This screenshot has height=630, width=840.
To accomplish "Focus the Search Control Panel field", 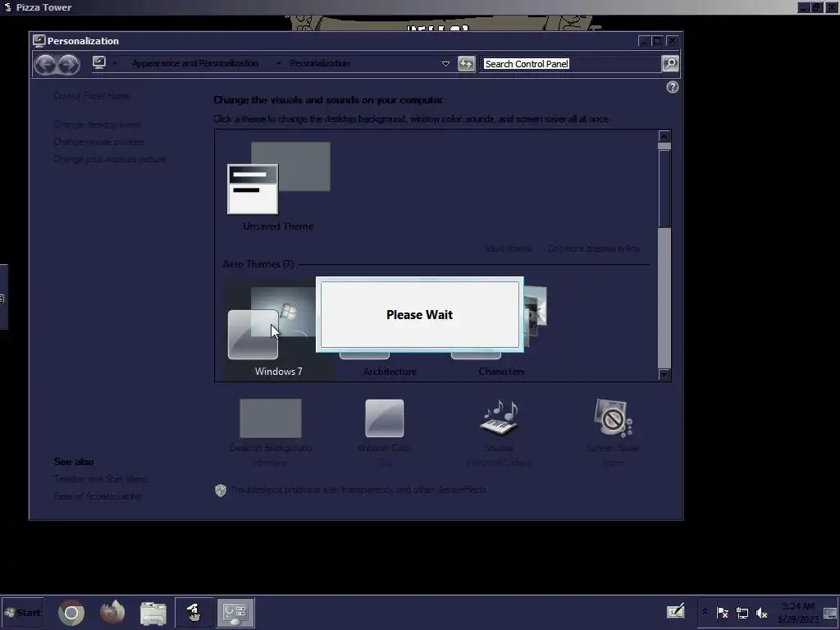I will coord(571,64).
